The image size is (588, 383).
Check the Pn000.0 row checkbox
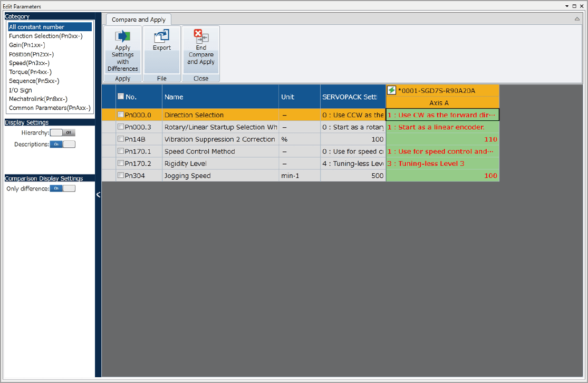point(121,115)
